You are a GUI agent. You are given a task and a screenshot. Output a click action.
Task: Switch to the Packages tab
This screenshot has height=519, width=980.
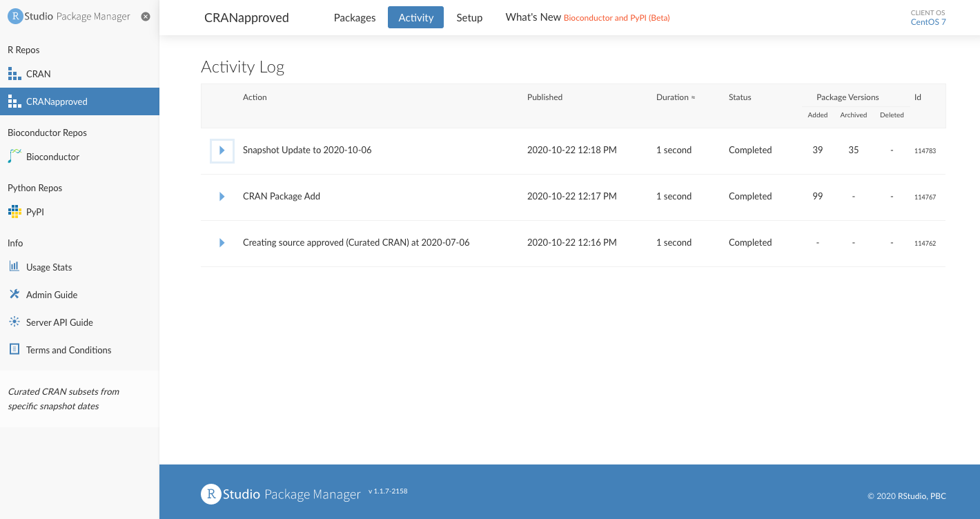click(x=355, y=18)
